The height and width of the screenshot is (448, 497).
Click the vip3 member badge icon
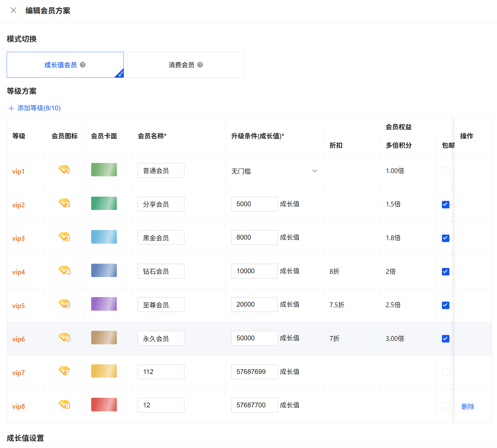[x=64, y=237]
